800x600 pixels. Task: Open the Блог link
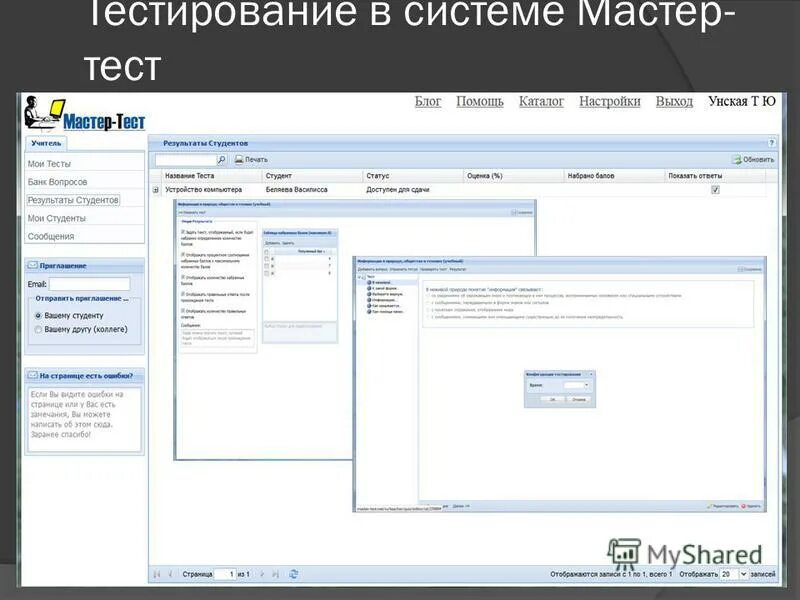coord(429,101)
